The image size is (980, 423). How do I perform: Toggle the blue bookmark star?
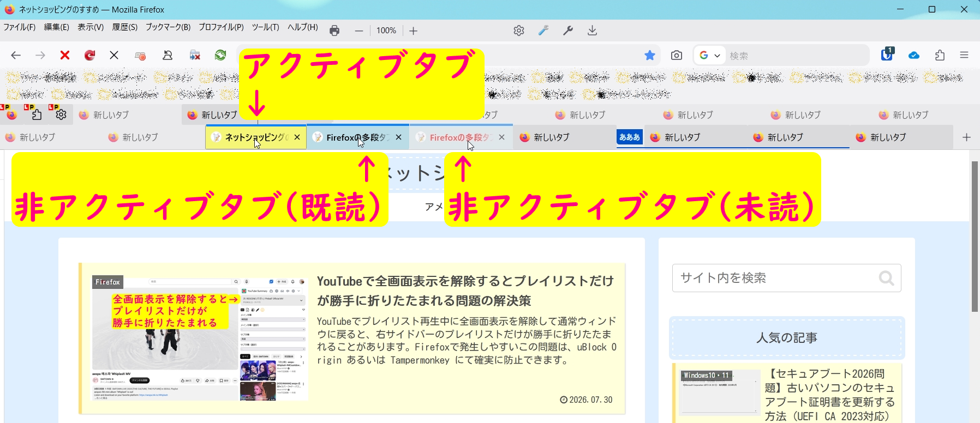pos(649,55)
